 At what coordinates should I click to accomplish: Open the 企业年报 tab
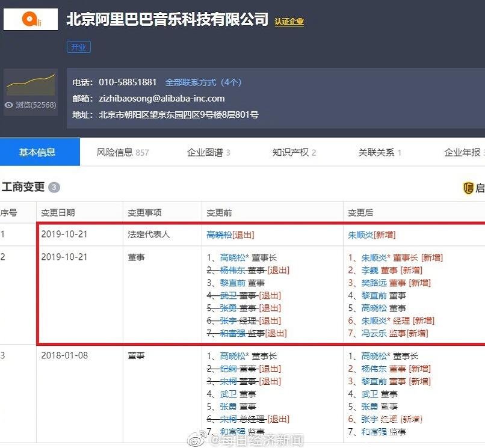[x=465, y=152]
